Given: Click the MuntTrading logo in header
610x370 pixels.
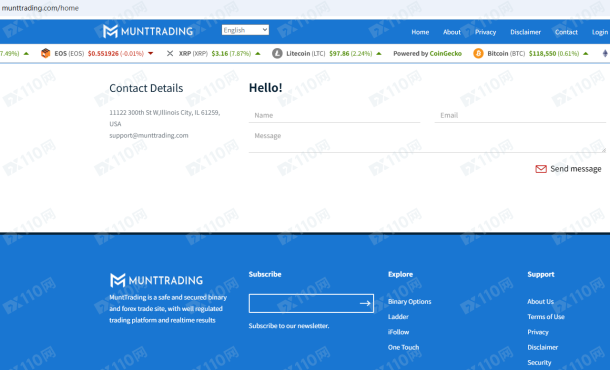Looking at the screenshot, I should click(x=148, y=31).
